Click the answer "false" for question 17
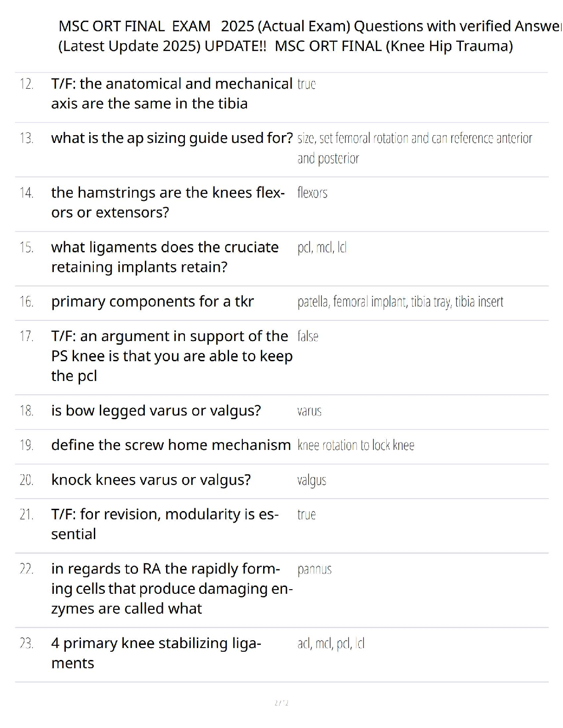 tap(308, 336)
